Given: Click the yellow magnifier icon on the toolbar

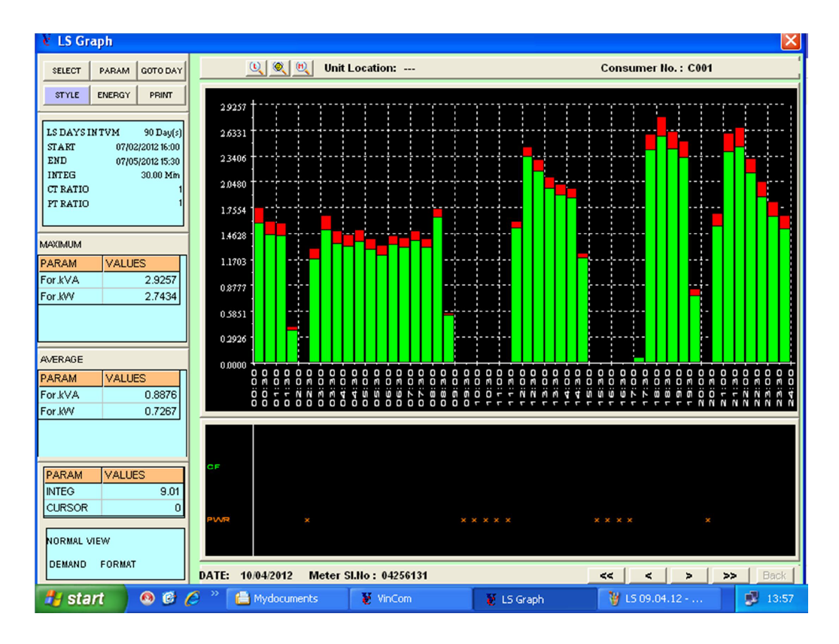Looking at the screenshot, I should tap(280, 68).
